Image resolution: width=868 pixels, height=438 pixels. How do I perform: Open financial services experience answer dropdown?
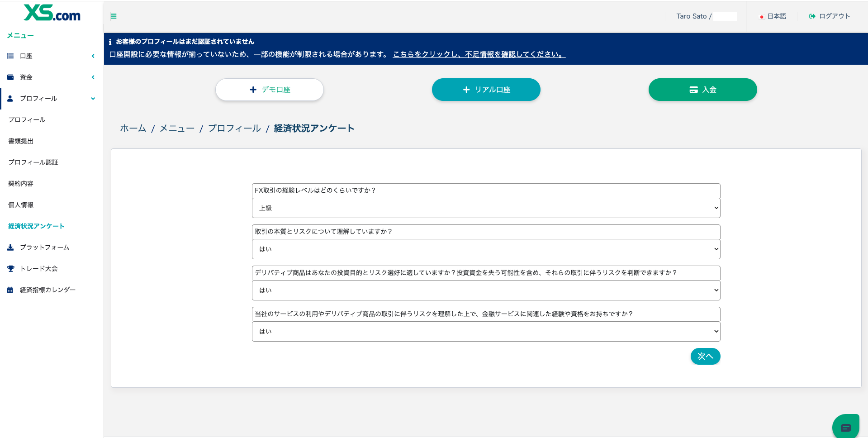coord(486,332)
